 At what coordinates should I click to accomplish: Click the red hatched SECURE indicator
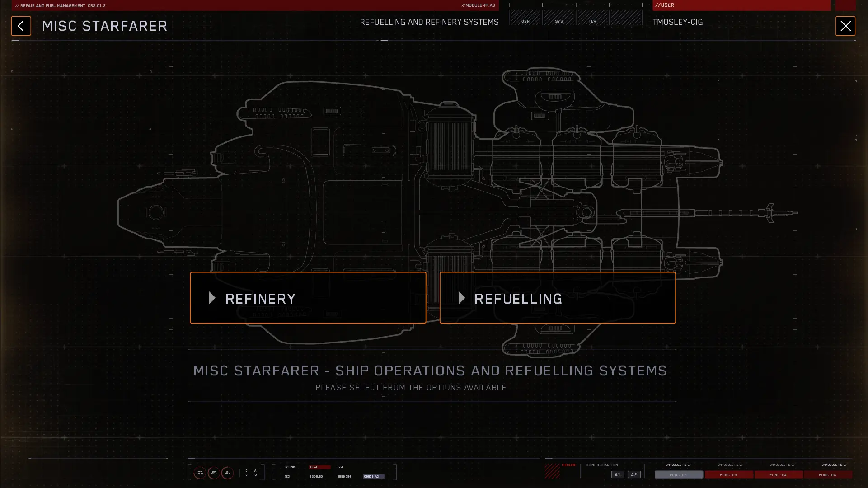tap(552, 471)
